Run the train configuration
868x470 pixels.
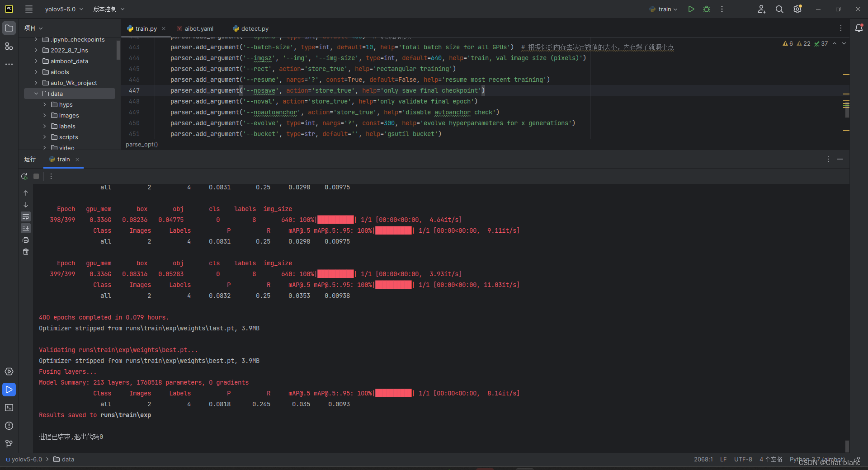[691, 9]
